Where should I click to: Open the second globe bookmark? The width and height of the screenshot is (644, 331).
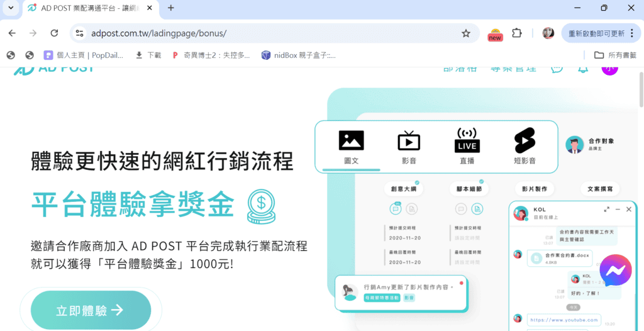click(29, 55)
